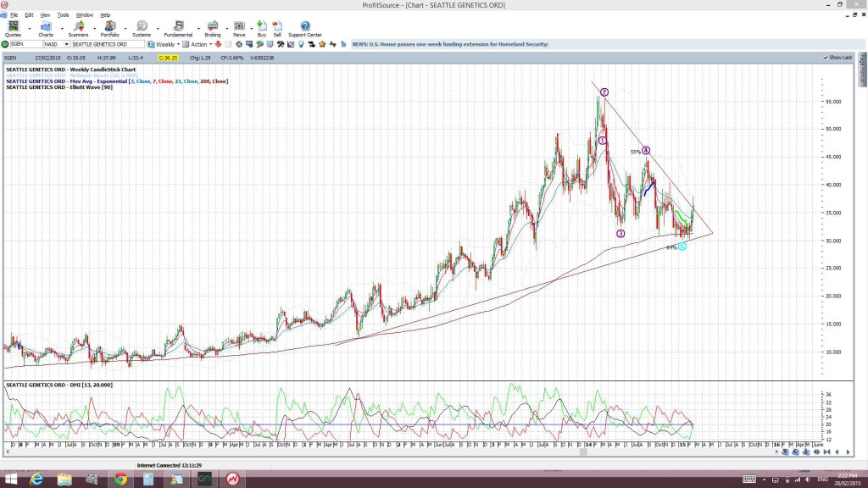Click the light bulb icon in chart toolbar
868x488 pixels.
(x=301, y=44)
